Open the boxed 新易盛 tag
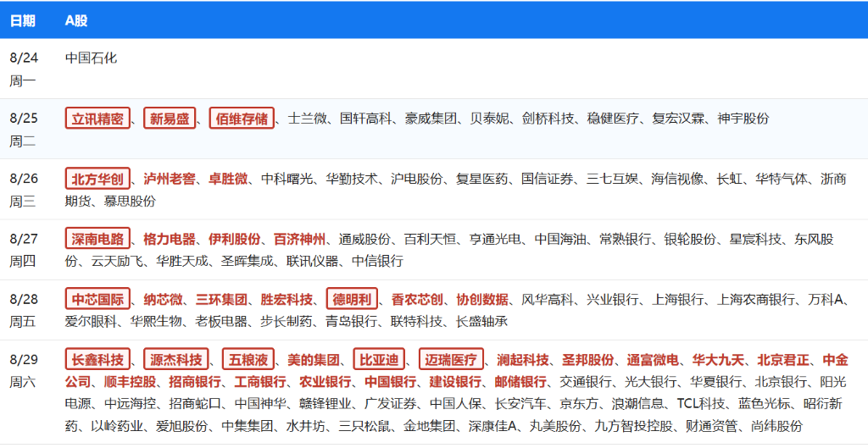This screenshot has height=448, width=868. [170, 119]
